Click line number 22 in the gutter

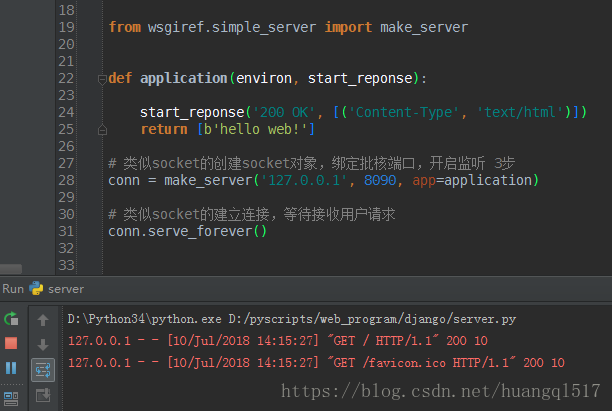pos(66,78)
